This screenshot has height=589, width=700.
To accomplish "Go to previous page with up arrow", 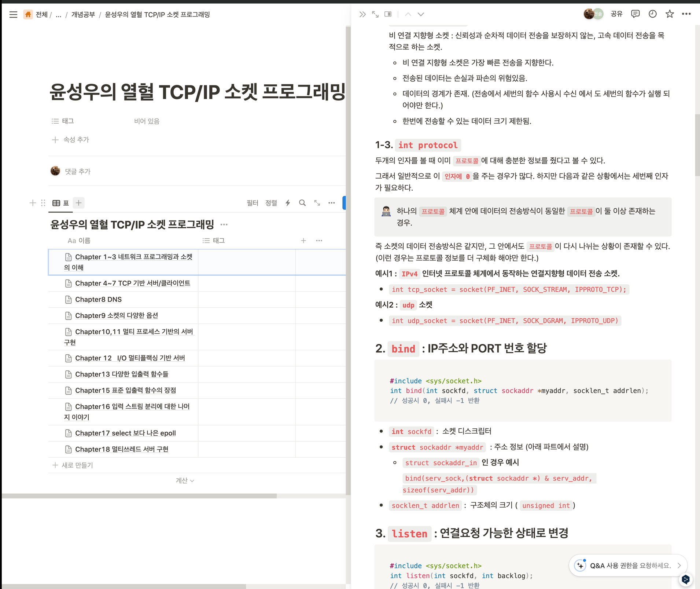I will (408, 14).
